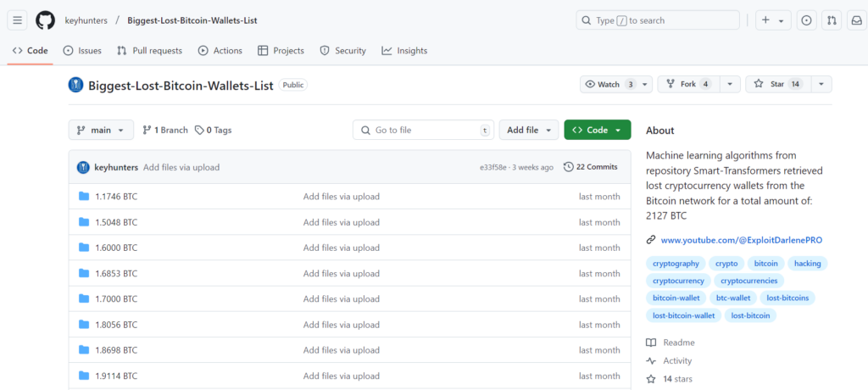The width and height of the screenshot is (868, 390).
Task: Open commit message for 1.6853 BTC row
Action: point(342,274)
